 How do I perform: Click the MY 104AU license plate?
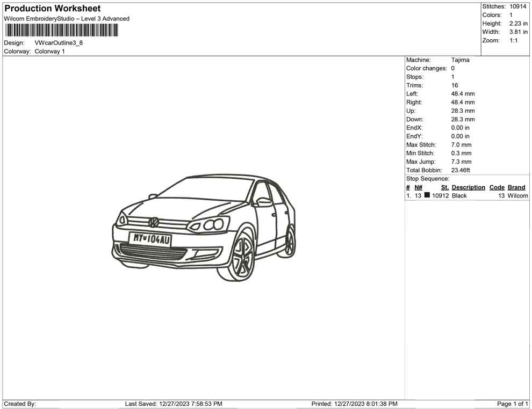150,239
